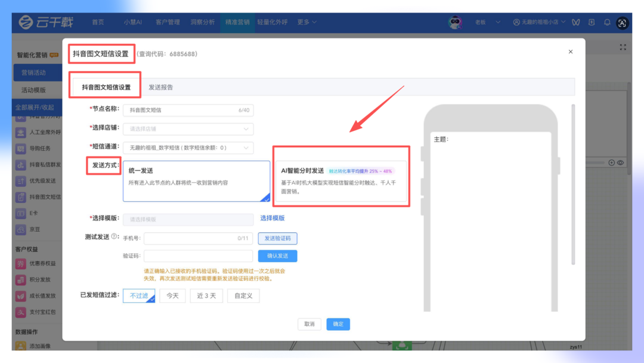Select 自定义 SMS filter option
The image size is (644, 363).
click(243, 296)
